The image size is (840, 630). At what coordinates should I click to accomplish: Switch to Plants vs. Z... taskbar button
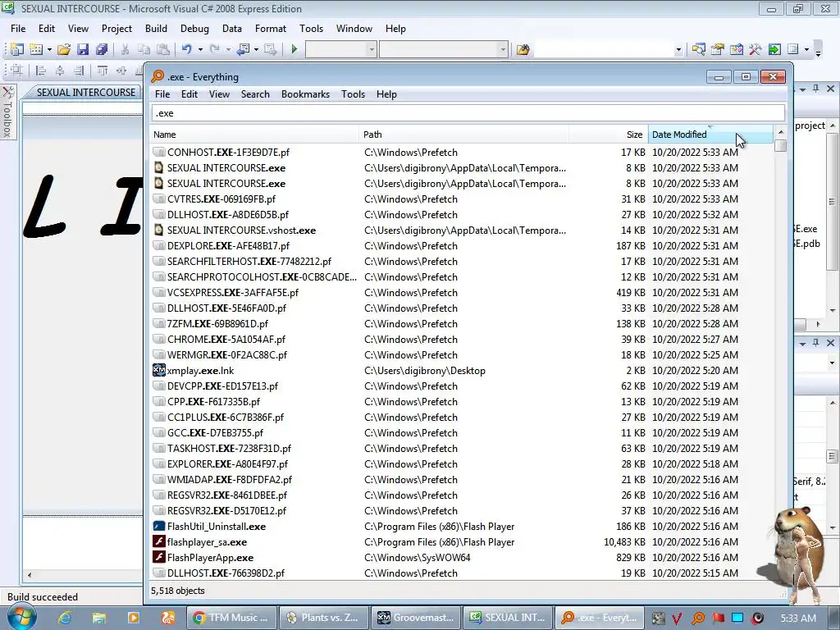323,618
